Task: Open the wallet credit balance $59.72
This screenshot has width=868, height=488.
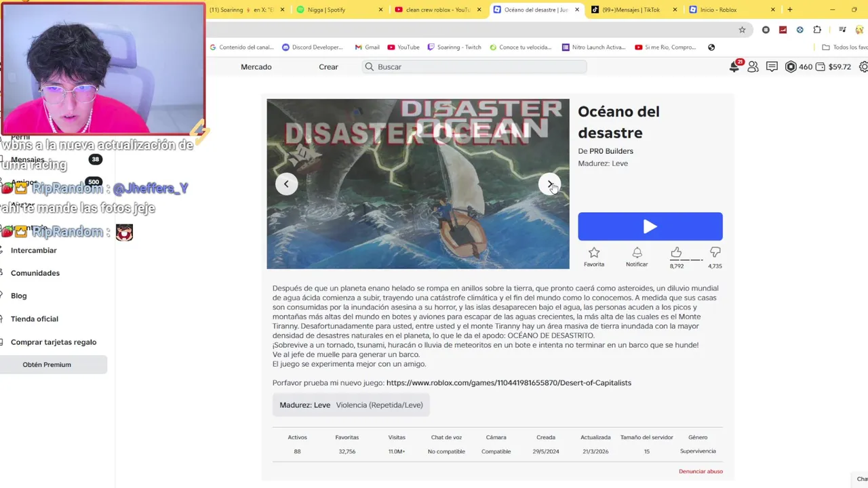Action: 833,66
